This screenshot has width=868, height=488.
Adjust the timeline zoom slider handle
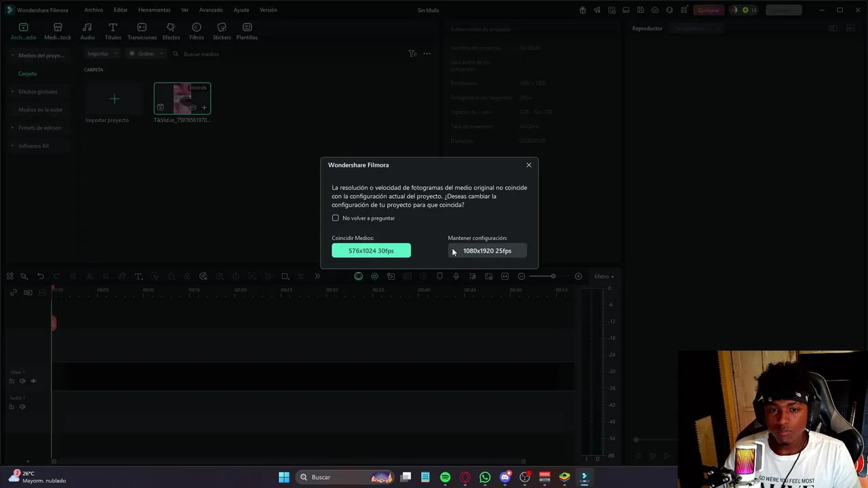tap(553, 277)
